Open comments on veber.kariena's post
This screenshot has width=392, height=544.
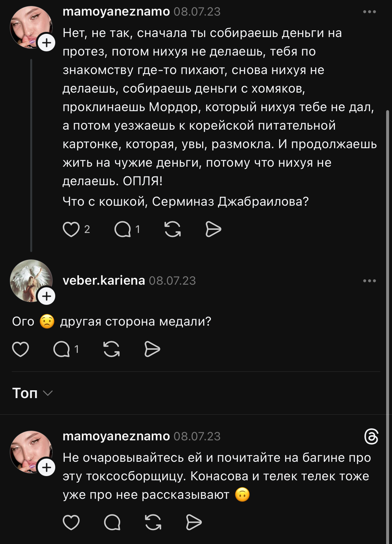click(61, 349)
